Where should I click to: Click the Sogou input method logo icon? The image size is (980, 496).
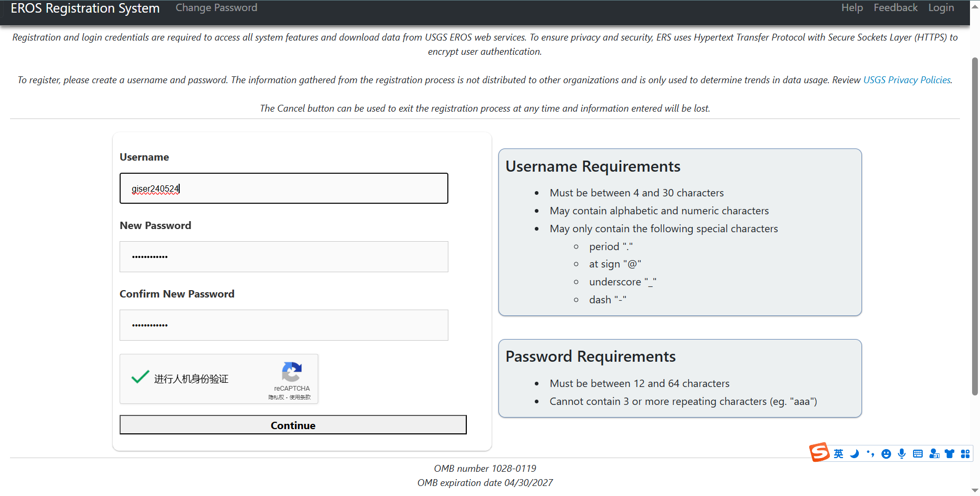coord(819,452)
